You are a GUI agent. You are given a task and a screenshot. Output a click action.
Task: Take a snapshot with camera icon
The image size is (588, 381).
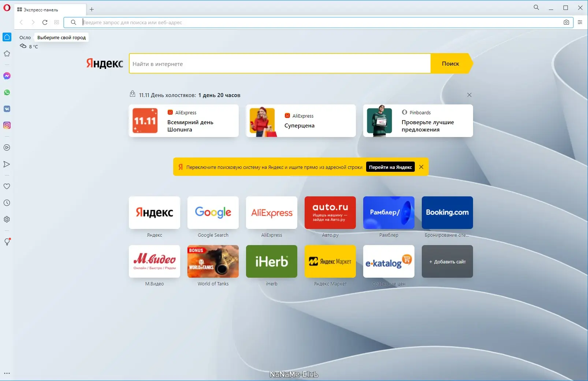pyautogui.click(x=566, y=22)
